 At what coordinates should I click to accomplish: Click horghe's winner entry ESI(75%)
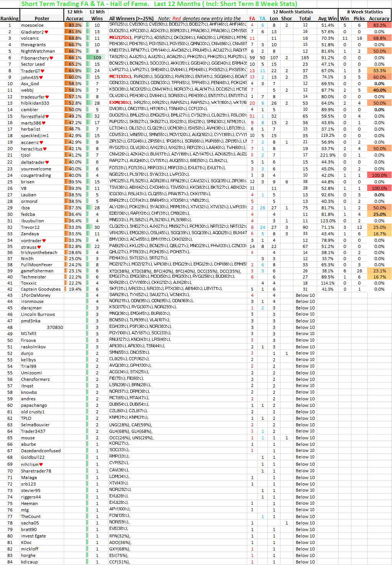(119, 555)
